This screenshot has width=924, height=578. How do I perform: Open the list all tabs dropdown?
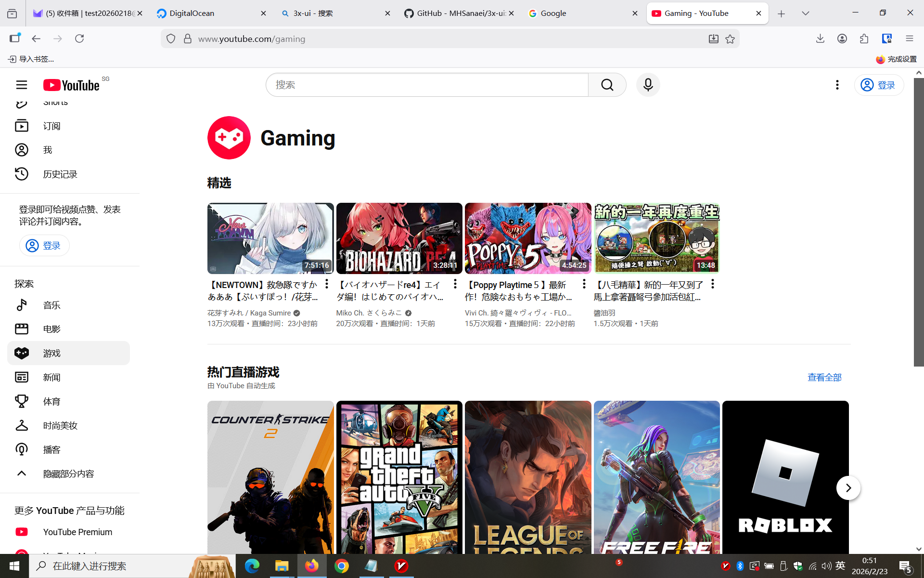(x=805, y=13)
